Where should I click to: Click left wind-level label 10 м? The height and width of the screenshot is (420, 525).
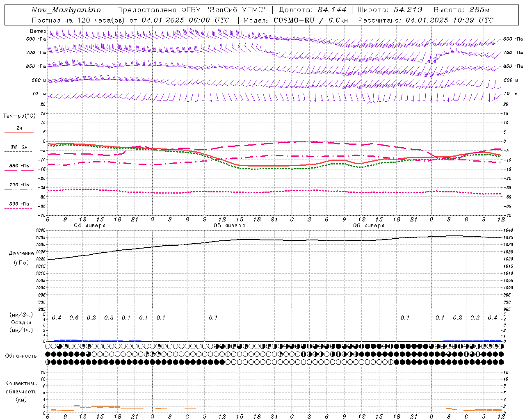39,94
